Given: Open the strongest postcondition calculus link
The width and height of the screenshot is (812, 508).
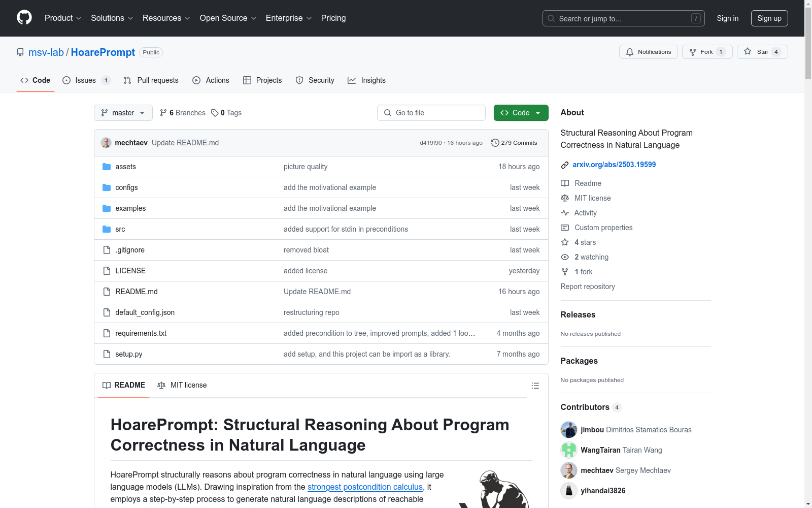Looking at the screenshot, I should click(365, 487).
